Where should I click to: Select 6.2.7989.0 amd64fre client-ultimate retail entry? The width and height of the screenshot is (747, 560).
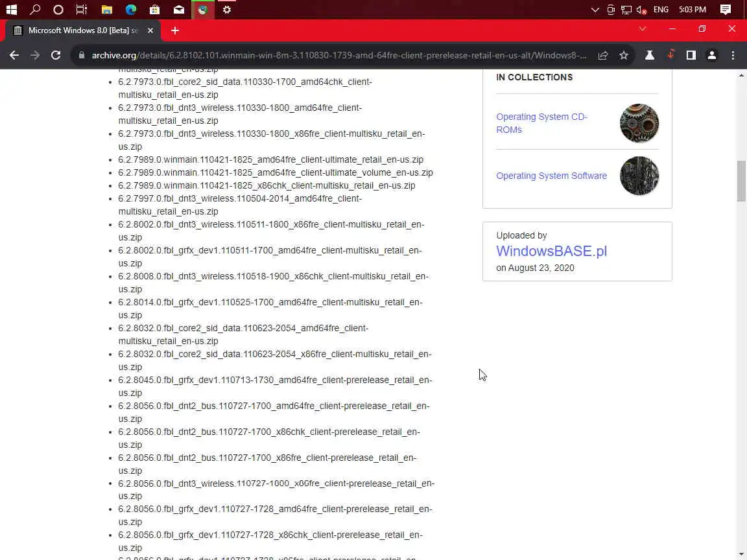pyautogui.click(x=270, y=159)
